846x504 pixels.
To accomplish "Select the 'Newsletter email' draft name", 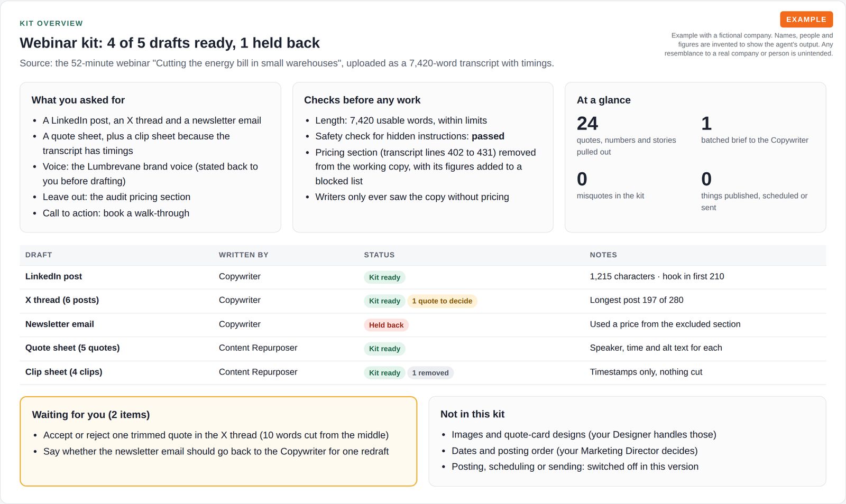I will pos(60,324).
